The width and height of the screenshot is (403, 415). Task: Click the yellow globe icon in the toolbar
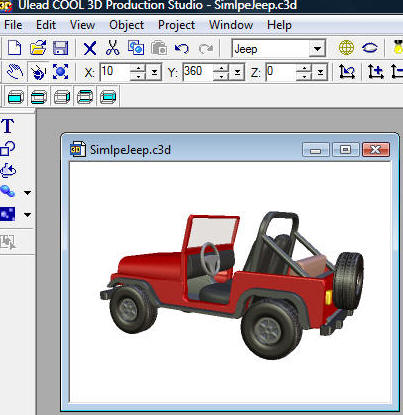(346, 48)
